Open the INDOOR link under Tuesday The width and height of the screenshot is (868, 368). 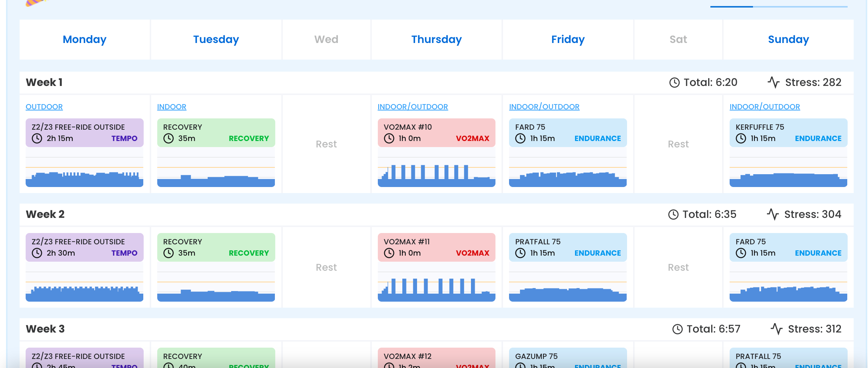pos(172,107)
